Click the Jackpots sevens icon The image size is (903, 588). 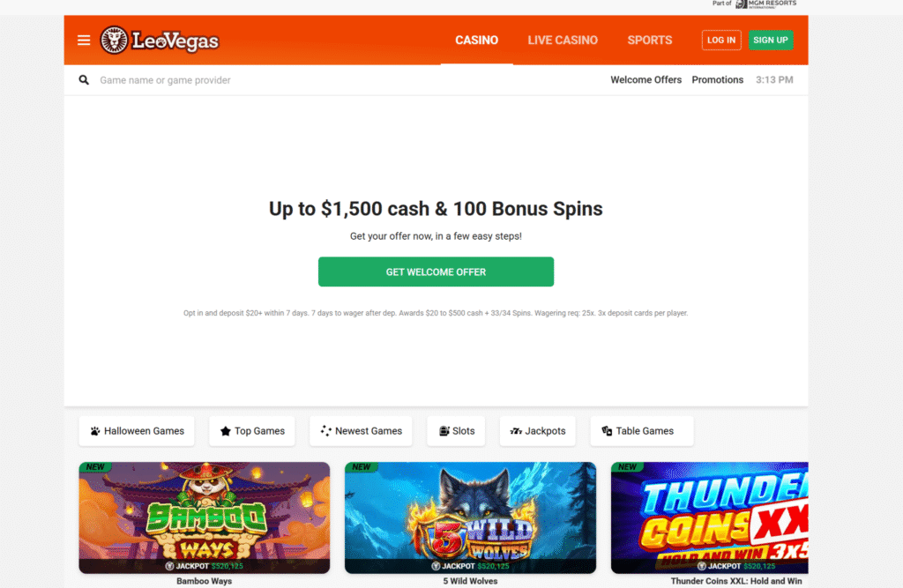click(x=516, y=431)
